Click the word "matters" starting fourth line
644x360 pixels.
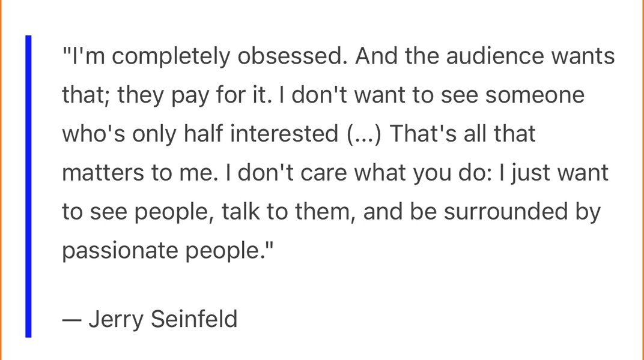point(103,173)
